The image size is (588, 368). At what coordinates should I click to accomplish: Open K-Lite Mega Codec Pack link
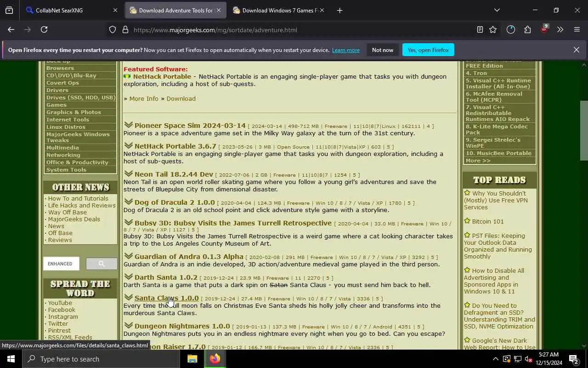[x=497, y=129]
